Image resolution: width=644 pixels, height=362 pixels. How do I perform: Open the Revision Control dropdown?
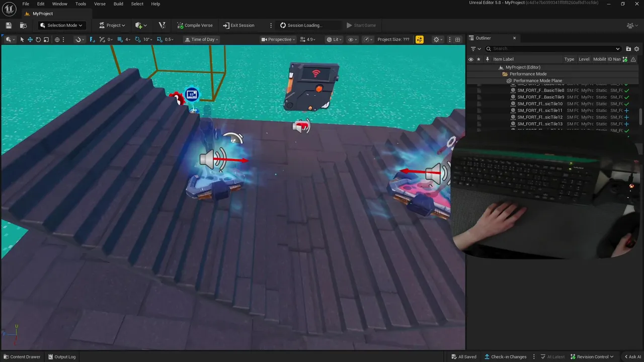[x=592, y=357]
